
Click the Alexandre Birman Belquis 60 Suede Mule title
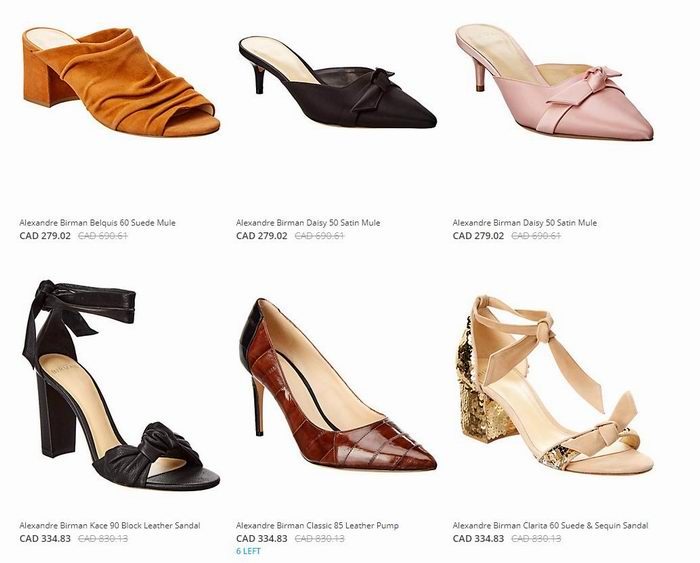point(97,222)
